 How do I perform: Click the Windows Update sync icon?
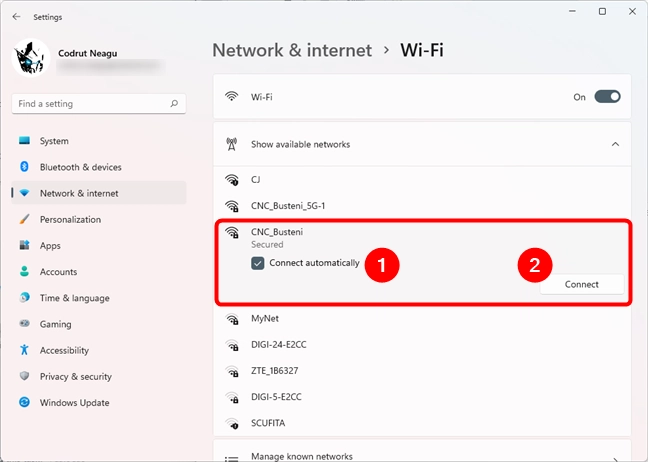24,402
